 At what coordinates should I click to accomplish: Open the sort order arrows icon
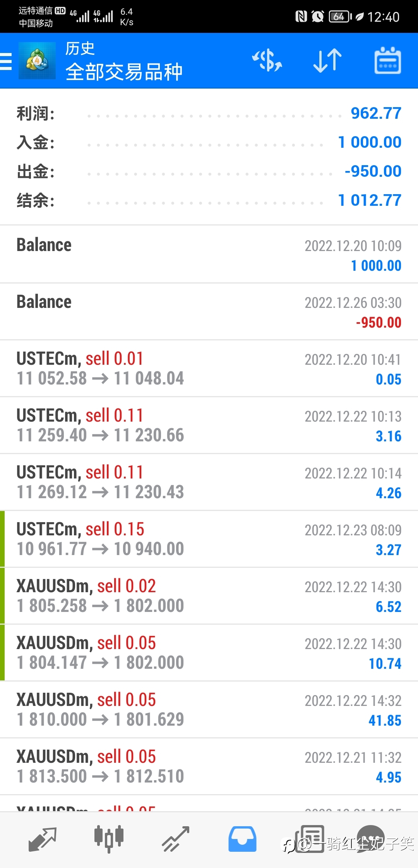click(x=327, y=61)
